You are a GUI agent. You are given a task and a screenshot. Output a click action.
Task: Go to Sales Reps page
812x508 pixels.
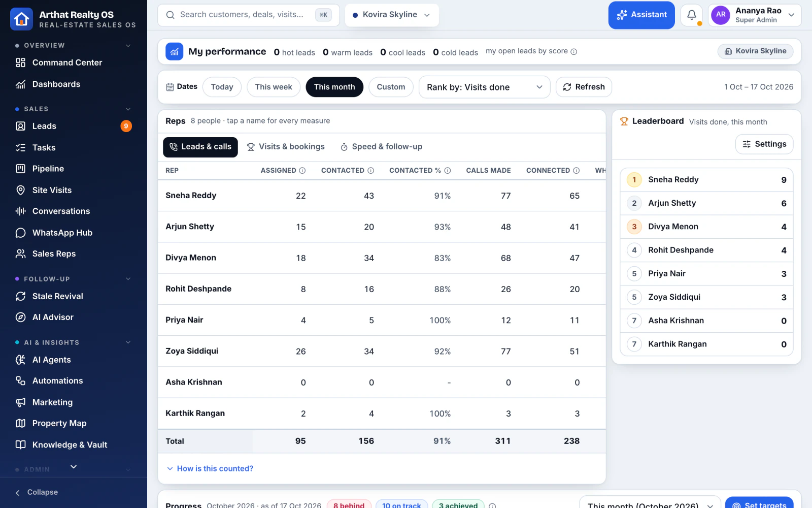tap(74, 253)
